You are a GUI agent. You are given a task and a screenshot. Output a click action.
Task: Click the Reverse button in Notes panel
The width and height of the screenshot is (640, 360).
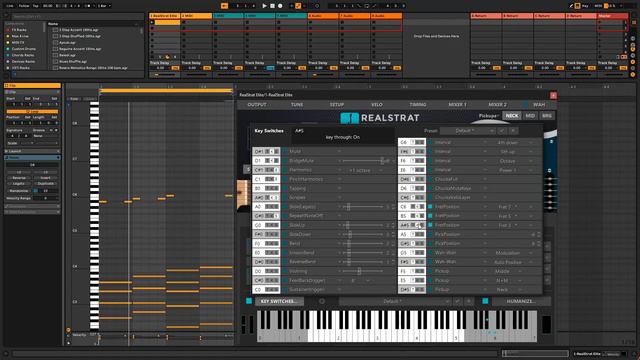click(x=19, y=178)
